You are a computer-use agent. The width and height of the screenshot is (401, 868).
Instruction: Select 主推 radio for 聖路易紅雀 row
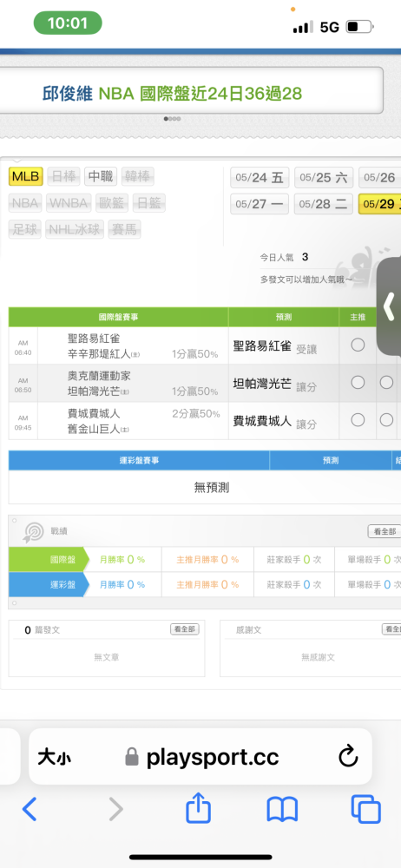coord(358,345)
